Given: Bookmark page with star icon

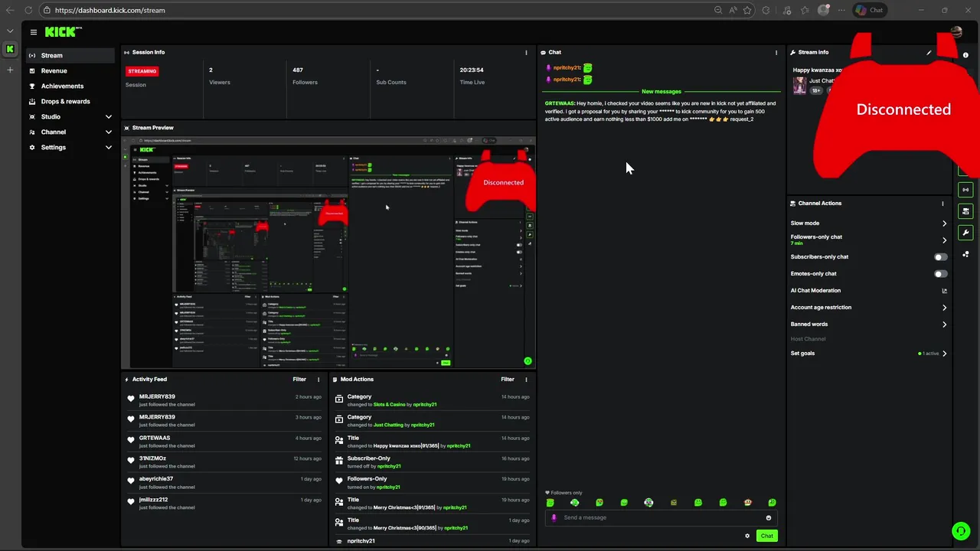Looking at the screenshot, I should [747, 10].
